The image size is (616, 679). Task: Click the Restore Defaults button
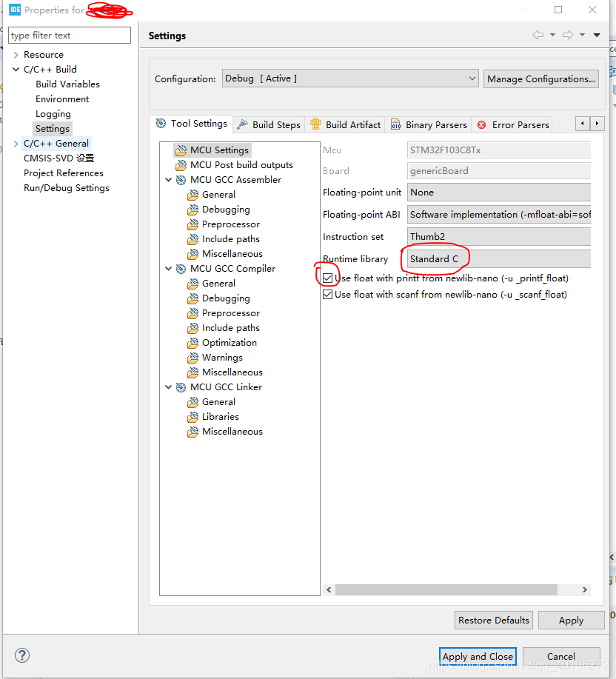point(493,620)
